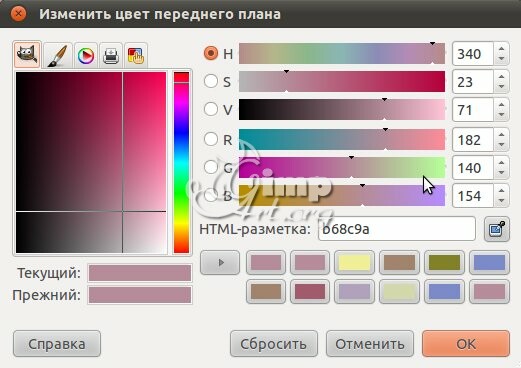Increase the S value with up arrow

pyautogui.click(x=501, y=77)
